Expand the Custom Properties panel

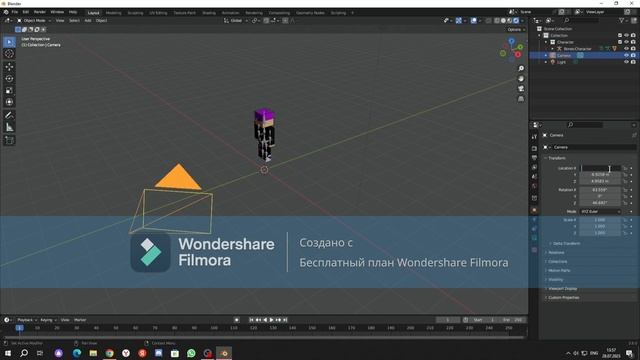(x=562, y=298)
